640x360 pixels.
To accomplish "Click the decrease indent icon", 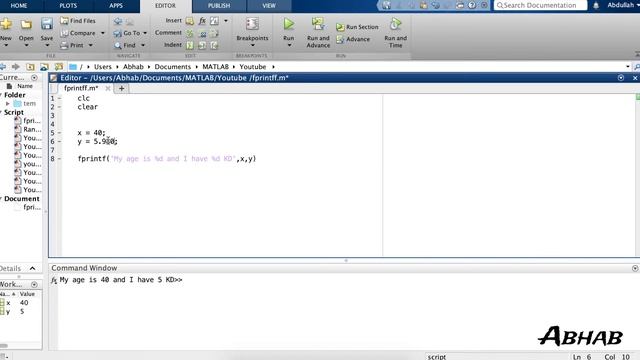I will tap(214, 45).
